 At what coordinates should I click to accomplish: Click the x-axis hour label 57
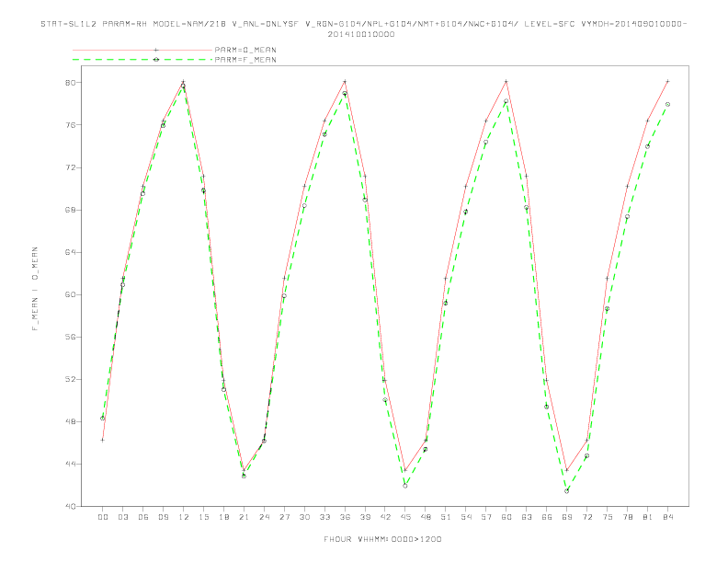click(486, 517)
